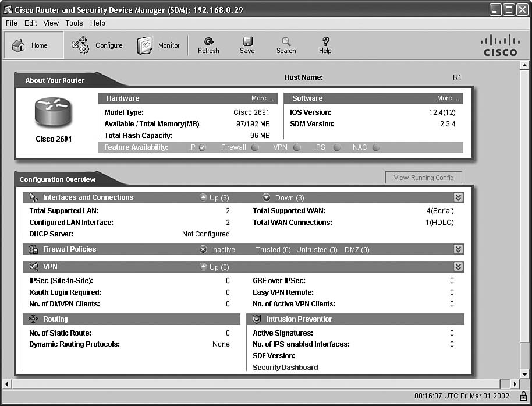
Task: Click the Total Supported WAN value 4(Serial)
Action: click(440, 211)
